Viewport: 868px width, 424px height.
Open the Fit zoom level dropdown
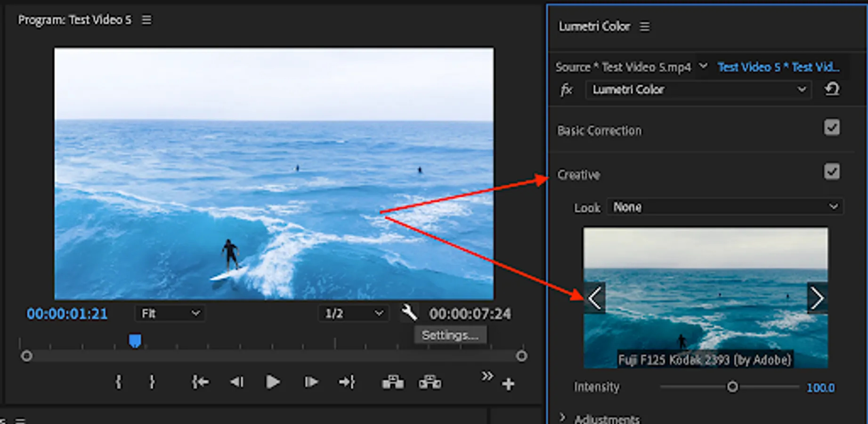[170, 313]
